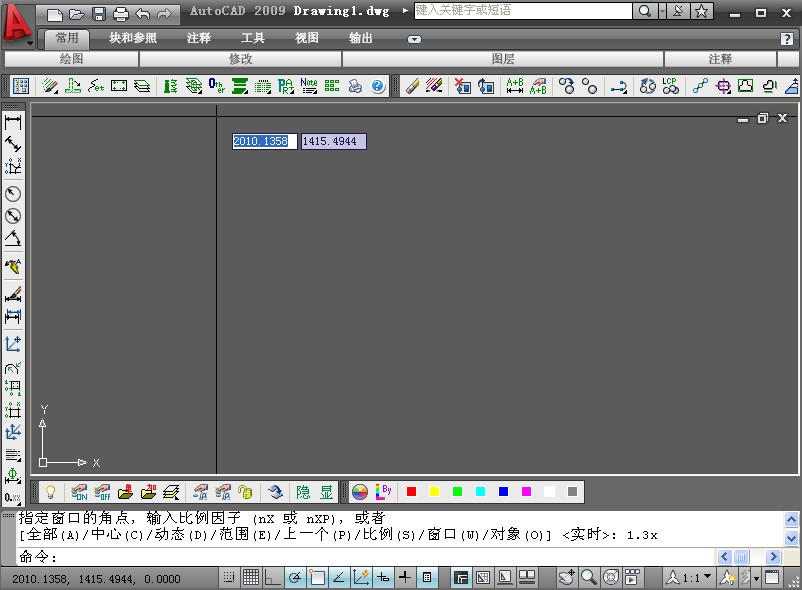The width and height of the screenshot is (802, 590).
Task: Choose the cyan color swatch
Action: click(480, 491)
